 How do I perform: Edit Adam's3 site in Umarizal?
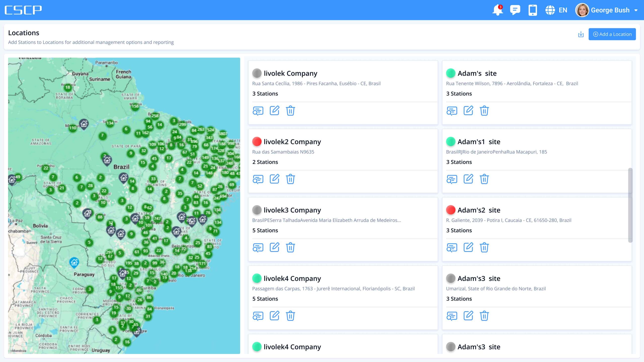(x=468, y=316)
